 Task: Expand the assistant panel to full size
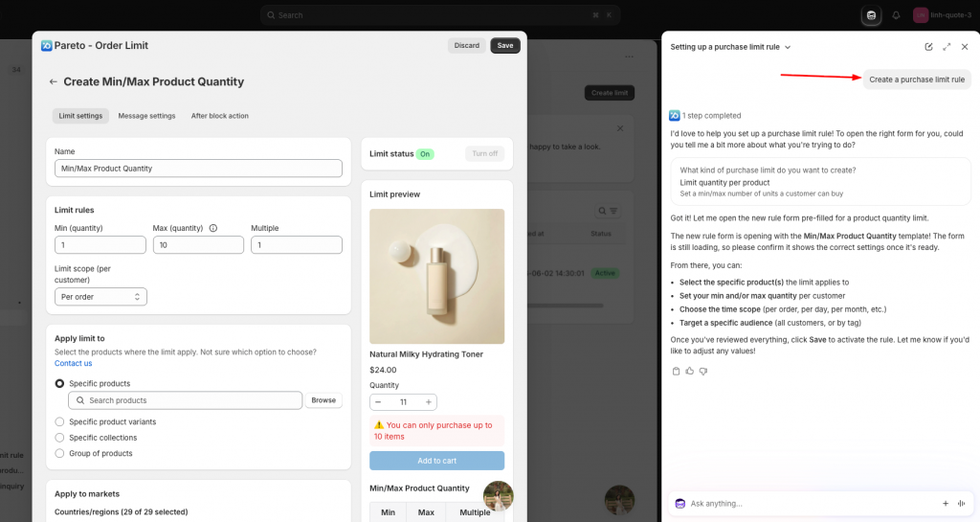click(947, 47)
